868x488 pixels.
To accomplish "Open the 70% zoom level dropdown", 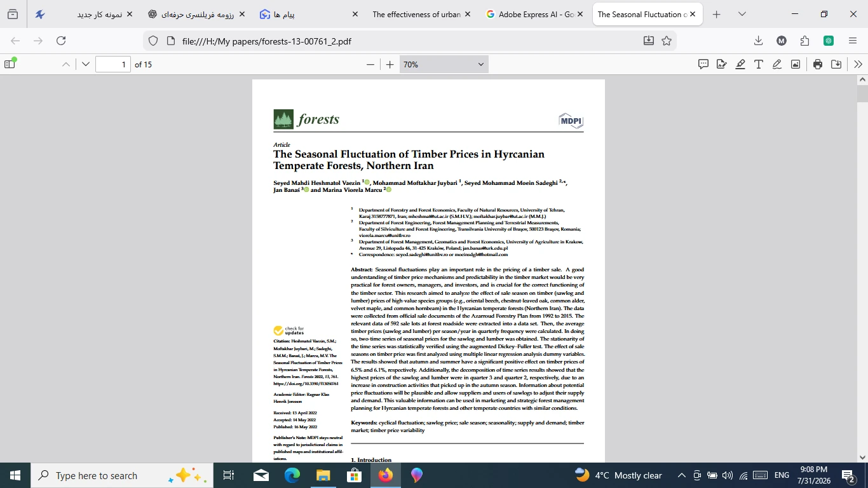I will (x=444, y=64).
